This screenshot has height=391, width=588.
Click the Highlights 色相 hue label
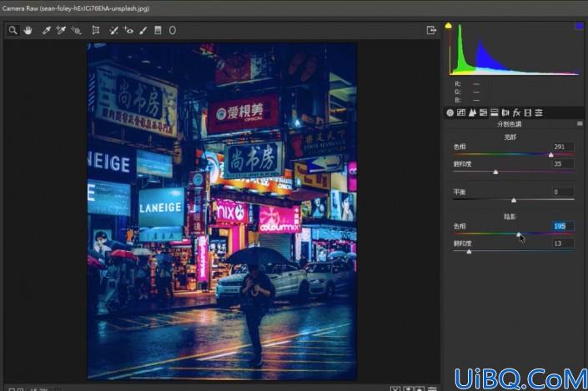pos(460,147)
